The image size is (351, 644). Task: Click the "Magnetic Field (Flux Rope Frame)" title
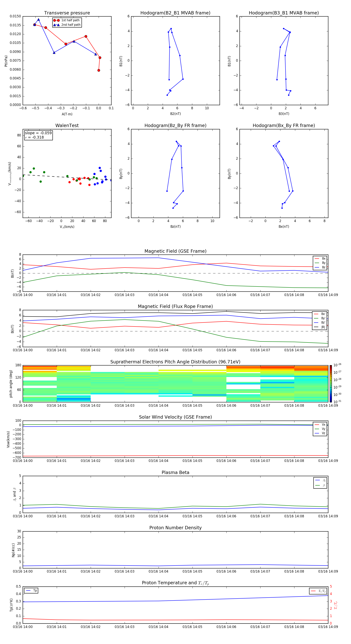pos(175,307)
